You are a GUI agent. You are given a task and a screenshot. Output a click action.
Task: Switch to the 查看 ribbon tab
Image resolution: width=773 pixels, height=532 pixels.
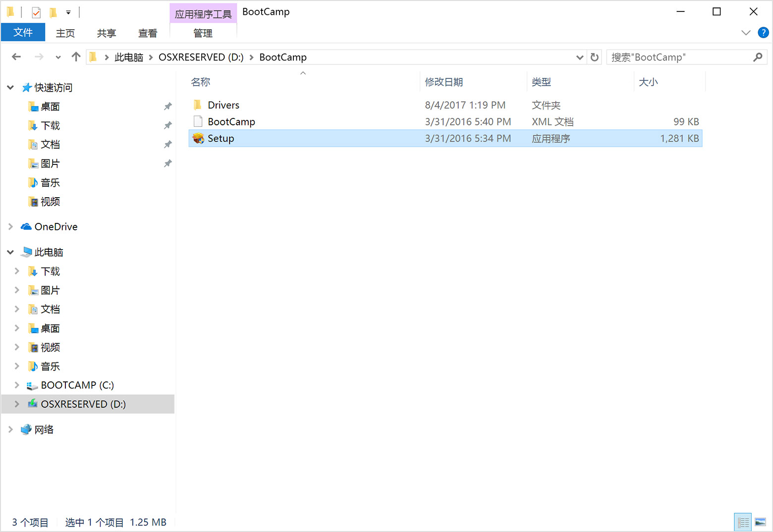[148, 33]
